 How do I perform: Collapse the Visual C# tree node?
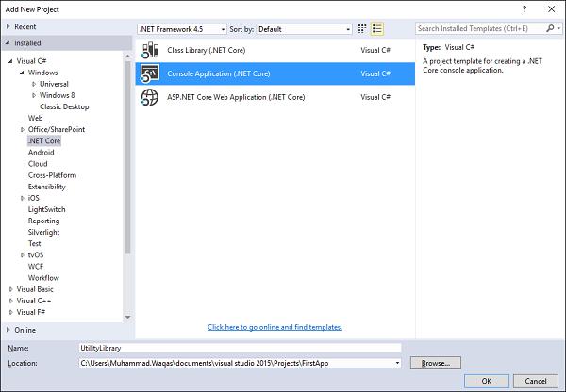pos(10,60)
